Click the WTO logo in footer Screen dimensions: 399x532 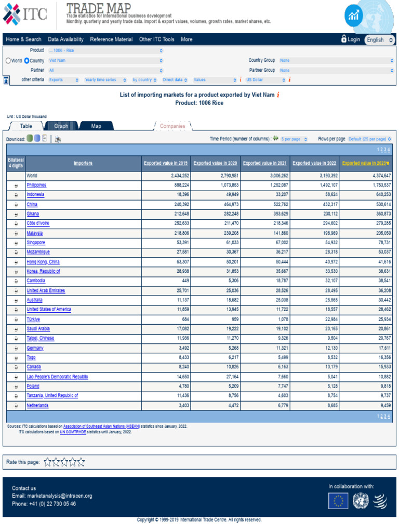[x=380, y=501]
